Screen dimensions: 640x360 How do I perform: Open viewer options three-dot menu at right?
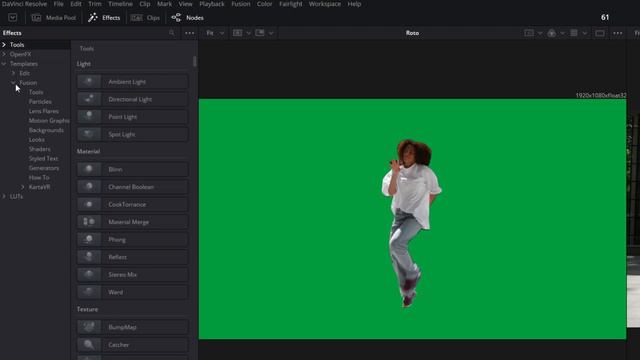(x=618, y=33)
